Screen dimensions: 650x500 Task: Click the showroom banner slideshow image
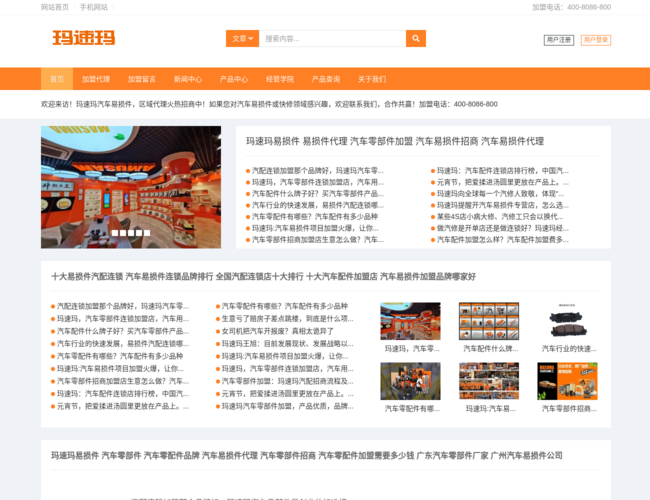tap(131, 187)
